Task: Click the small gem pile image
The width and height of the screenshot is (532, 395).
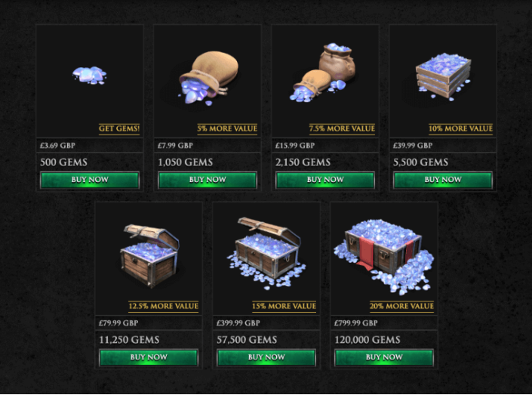Action: 90,75
